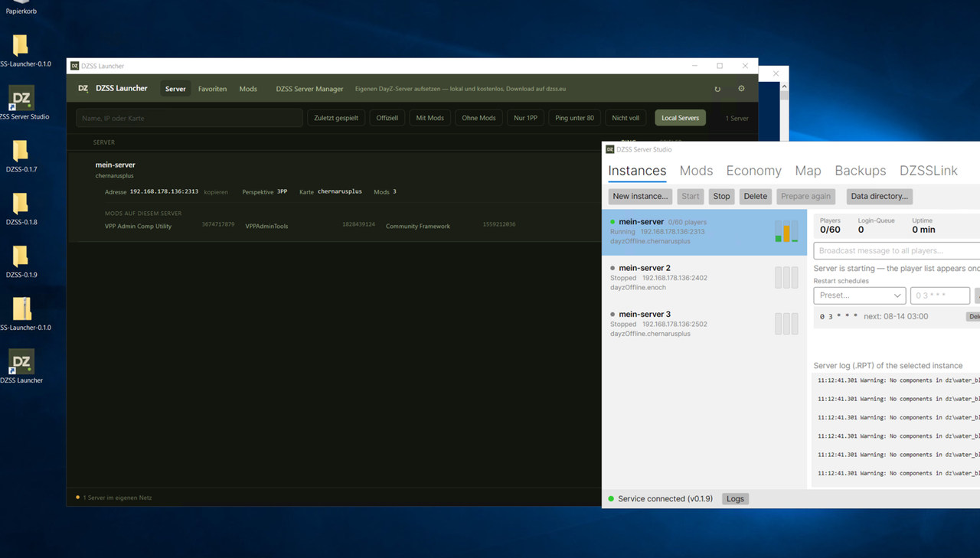The width and height of the screenshot is (980, 558).
Task: Switch to the Instances tab in Server Studio
Action: pyautogui.click(x=637, y=171)
